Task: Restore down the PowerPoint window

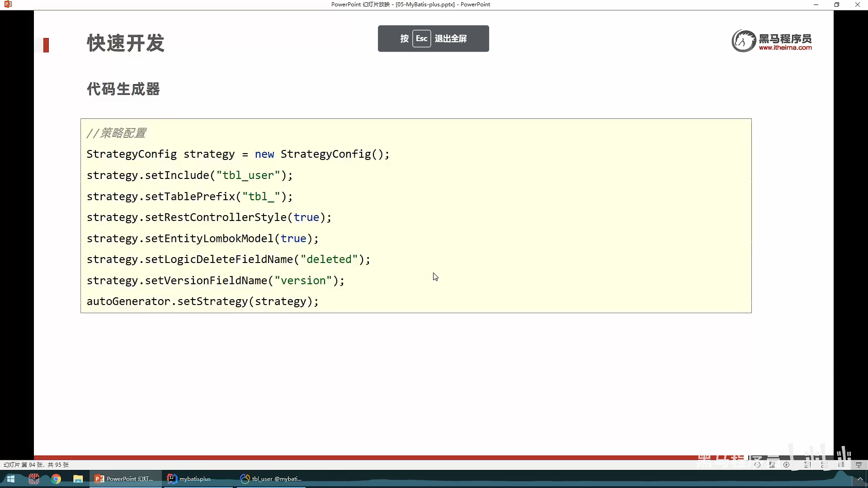Action: coord(836,5)
